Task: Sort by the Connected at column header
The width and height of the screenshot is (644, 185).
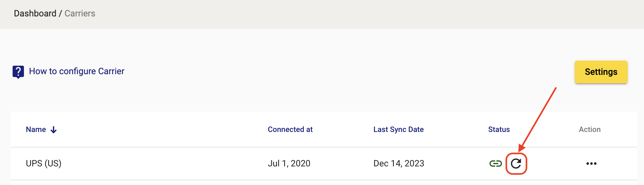Action: (x=290, y=129)
